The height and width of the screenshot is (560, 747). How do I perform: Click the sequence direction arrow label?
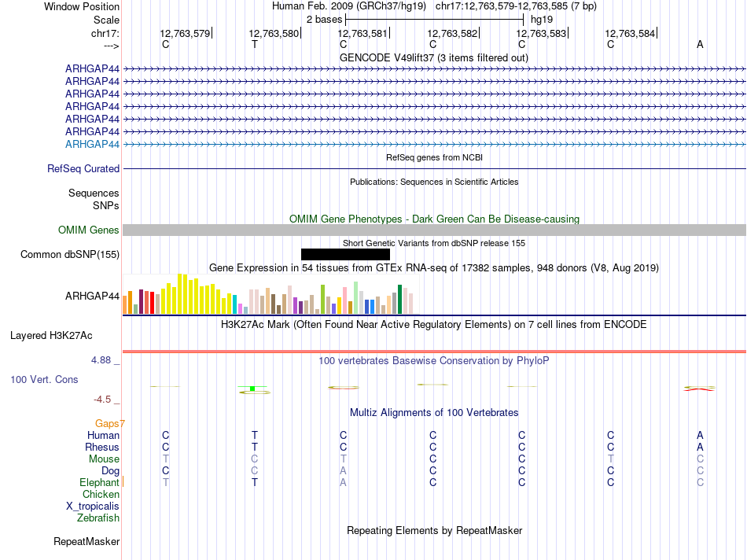coord(111,46)
